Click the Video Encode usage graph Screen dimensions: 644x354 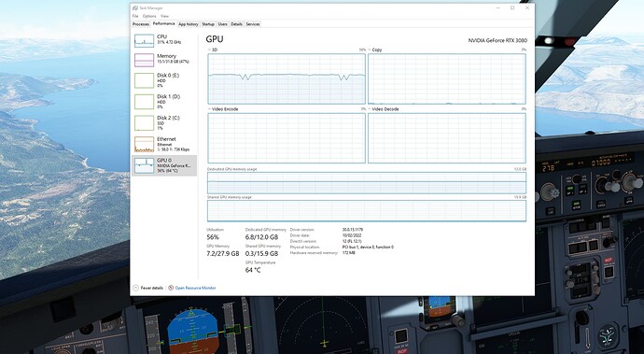[287, 138]
